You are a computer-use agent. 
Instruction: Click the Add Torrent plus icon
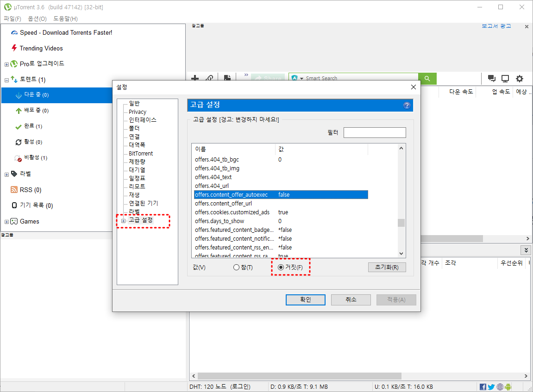[x=195, y=78]
